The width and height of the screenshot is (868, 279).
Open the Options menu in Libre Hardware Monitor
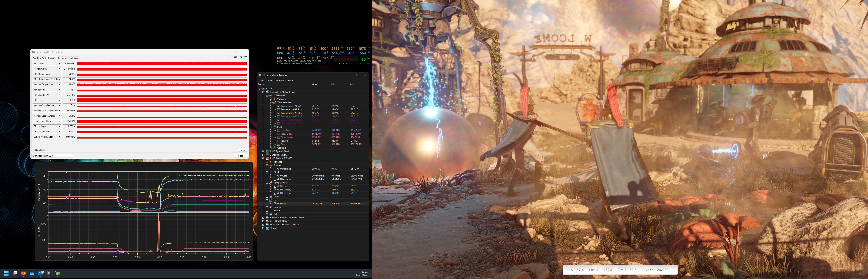click(280, 81)
